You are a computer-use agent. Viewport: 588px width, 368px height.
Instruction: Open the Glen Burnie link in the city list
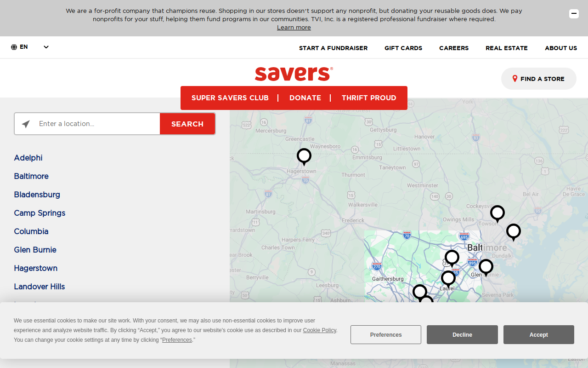(35, 250)
